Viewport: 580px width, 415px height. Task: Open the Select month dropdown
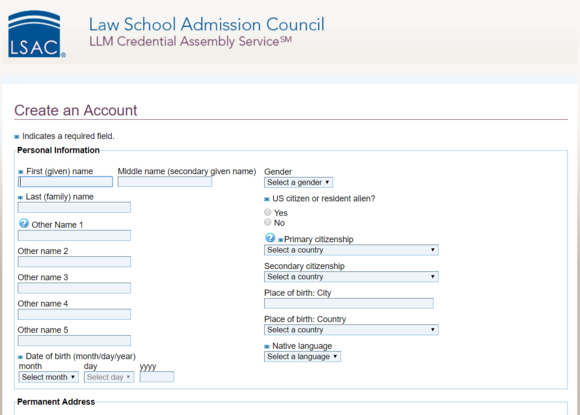click(x=48, y=377)
